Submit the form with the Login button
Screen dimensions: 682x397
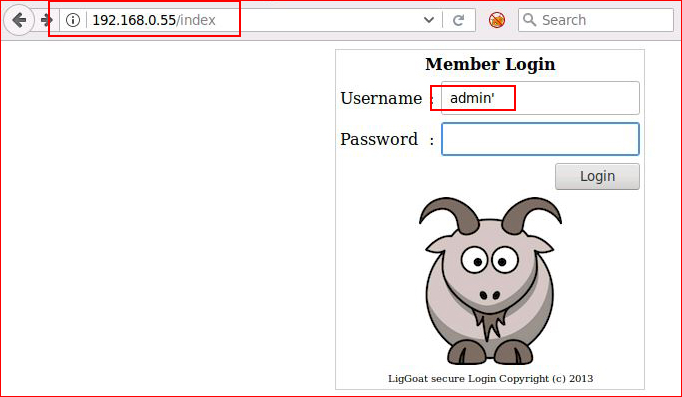click(597, 176)
